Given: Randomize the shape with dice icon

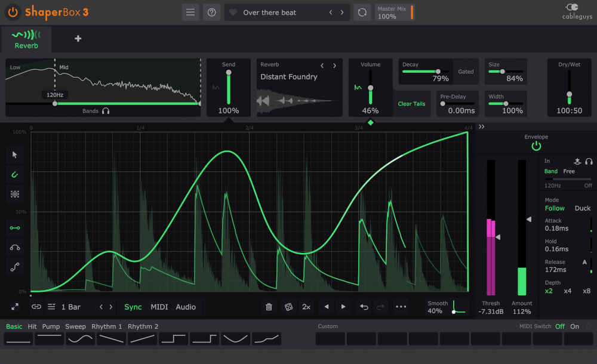Looking at the screenshot, I should point(288,307).
